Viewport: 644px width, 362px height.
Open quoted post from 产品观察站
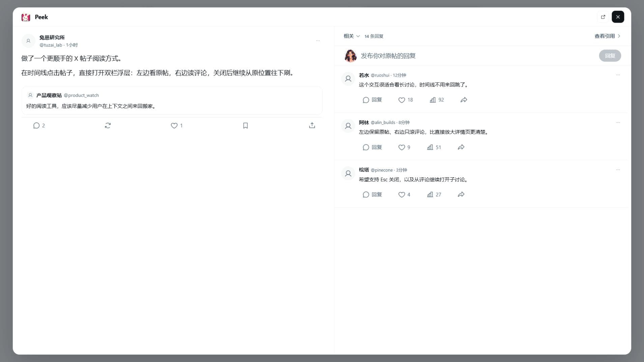coord(172,100)
